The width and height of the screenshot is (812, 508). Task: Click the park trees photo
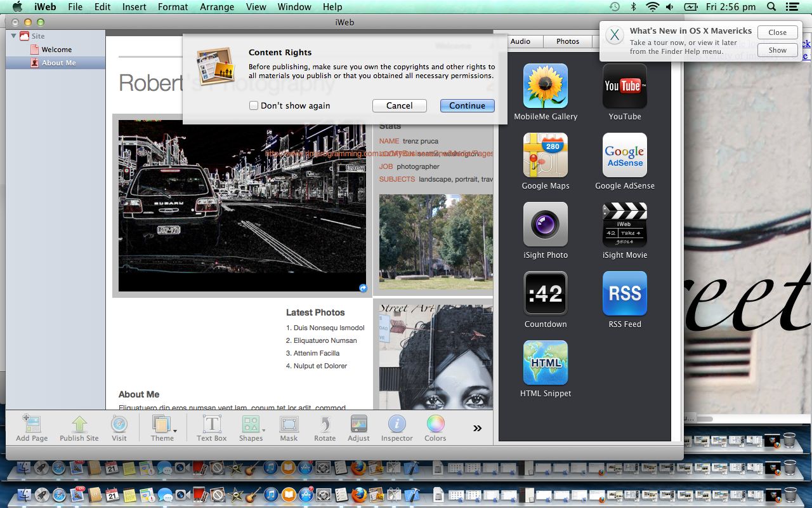436,242
